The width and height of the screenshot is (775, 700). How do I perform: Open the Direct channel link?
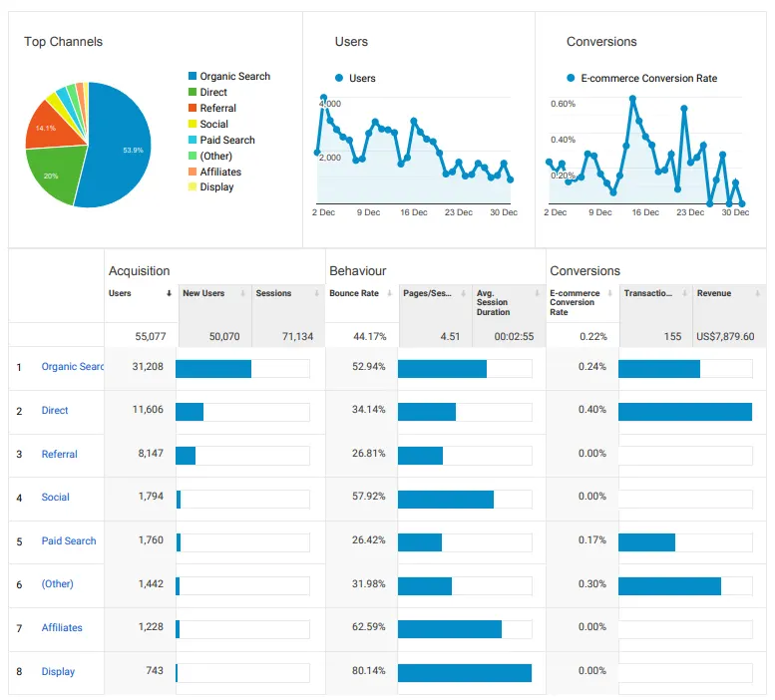[55, 410]
